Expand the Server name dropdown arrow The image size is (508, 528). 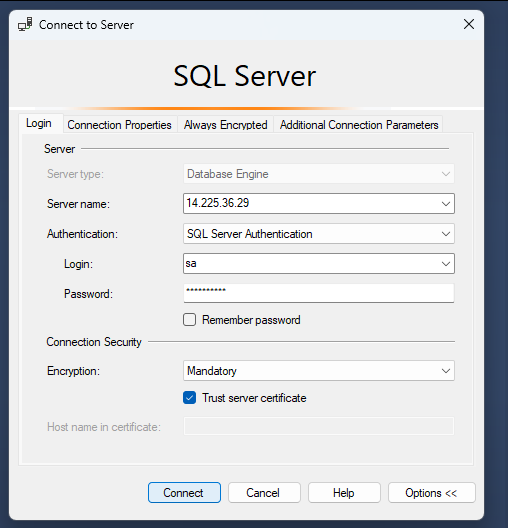coord(446,203)
